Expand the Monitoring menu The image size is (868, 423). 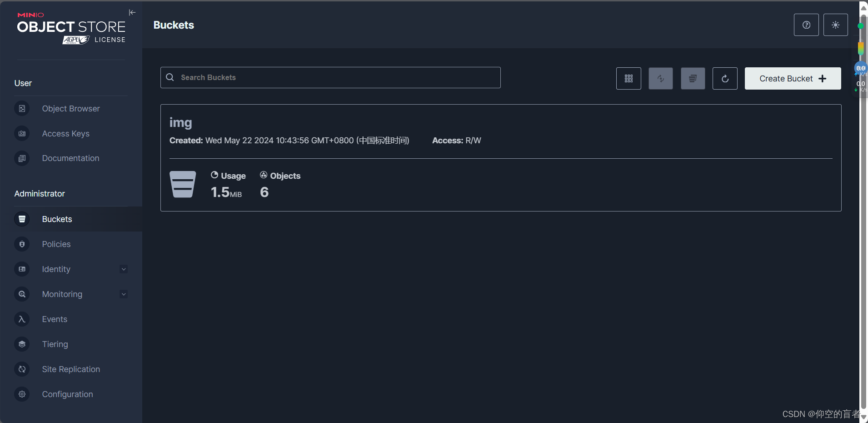[x=123, y=294]
